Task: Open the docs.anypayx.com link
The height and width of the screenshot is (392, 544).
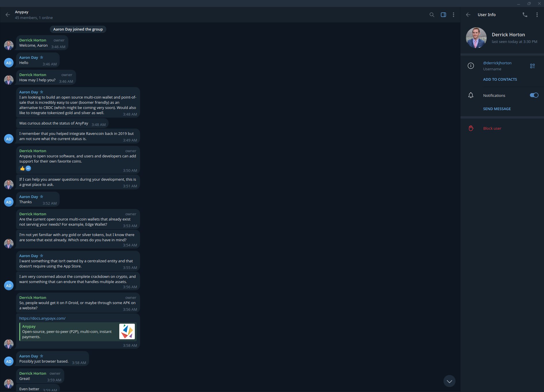Action: (x=42, y=318)
